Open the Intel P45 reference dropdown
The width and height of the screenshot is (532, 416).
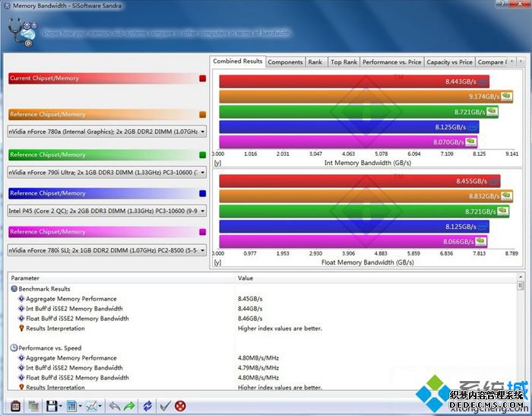pos(107,211)
